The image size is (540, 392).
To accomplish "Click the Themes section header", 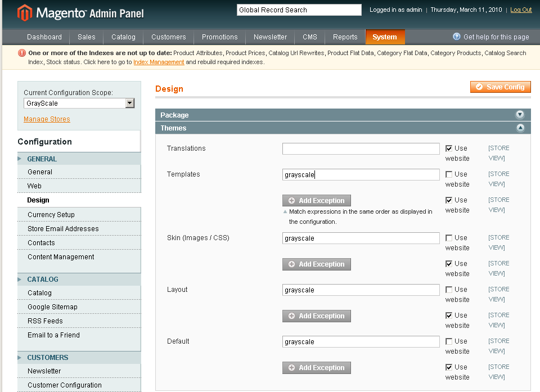I will pyautogui.click(x=343, y=128).
